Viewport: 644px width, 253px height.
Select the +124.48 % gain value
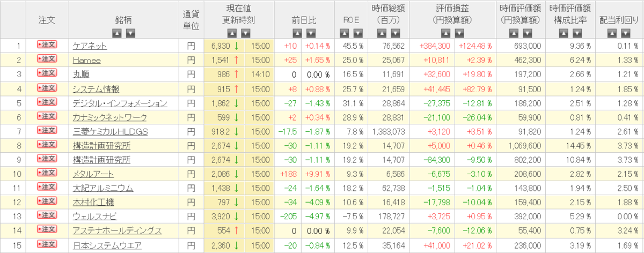[476, 46]
